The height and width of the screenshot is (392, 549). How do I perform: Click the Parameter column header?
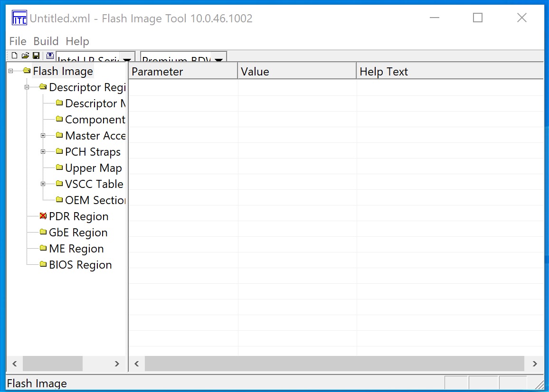pos(183,72)
